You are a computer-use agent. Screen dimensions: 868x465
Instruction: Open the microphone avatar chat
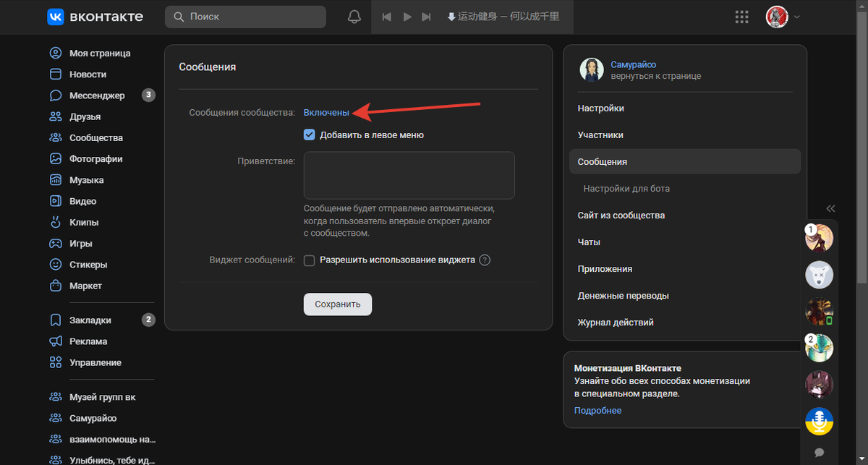click(x=820, y=422)
